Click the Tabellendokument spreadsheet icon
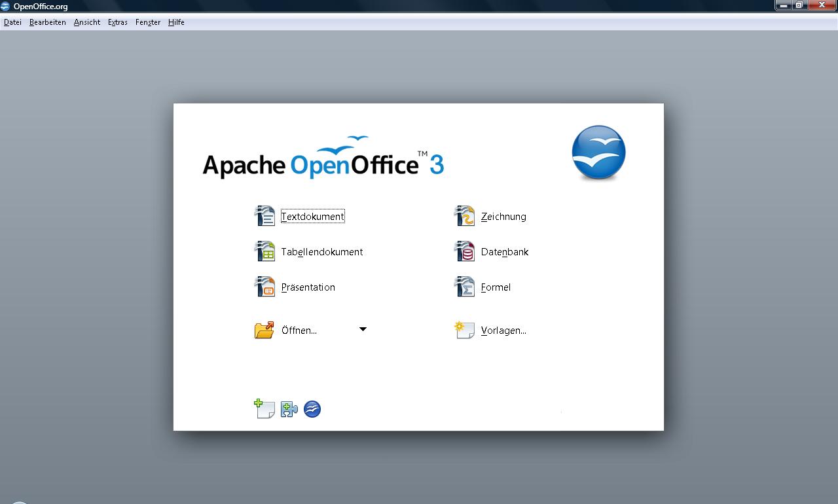 [264, 251]
